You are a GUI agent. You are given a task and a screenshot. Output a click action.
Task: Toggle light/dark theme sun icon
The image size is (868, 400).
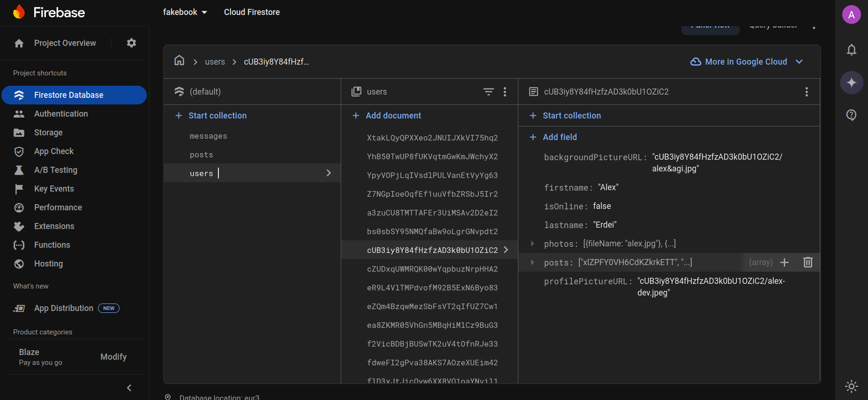pos(852,386)
